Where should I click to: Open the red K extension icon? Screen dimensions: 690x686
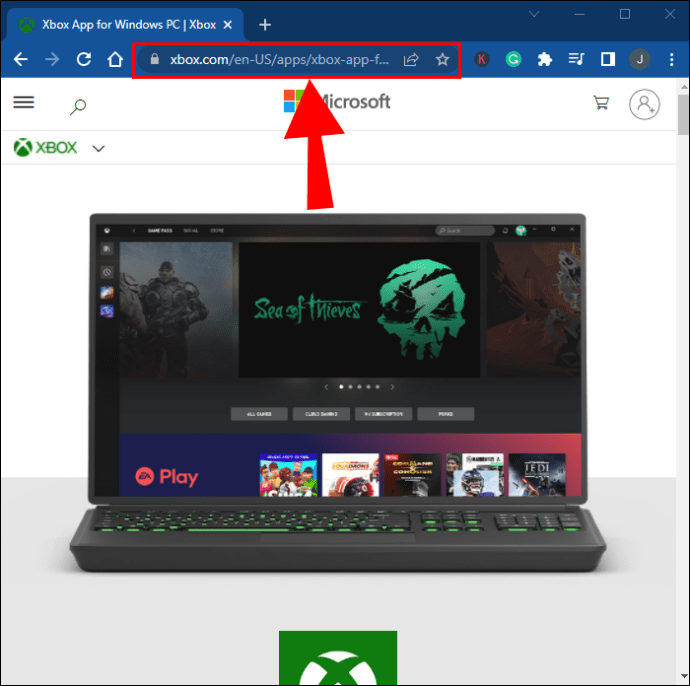point(482,59)
